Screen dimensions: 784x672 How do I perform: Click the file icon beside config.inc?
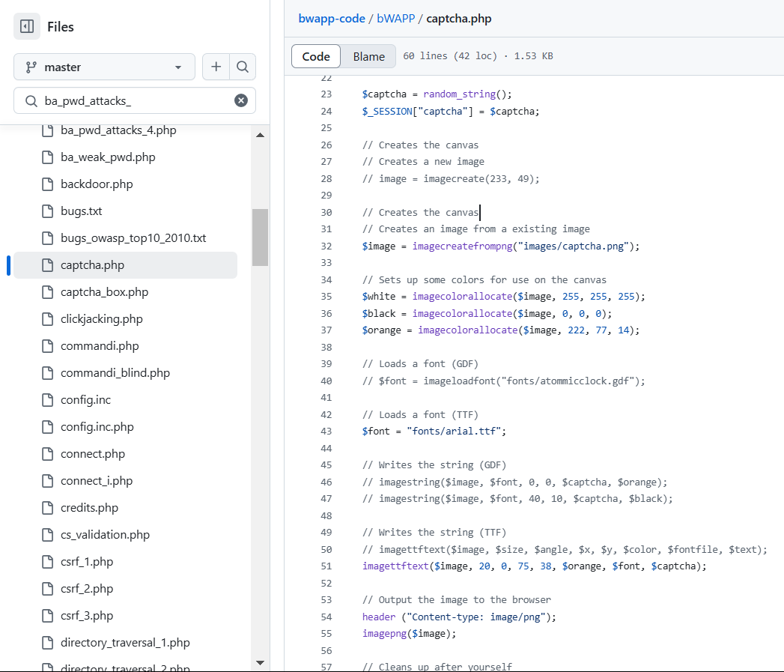coord(48,400)
